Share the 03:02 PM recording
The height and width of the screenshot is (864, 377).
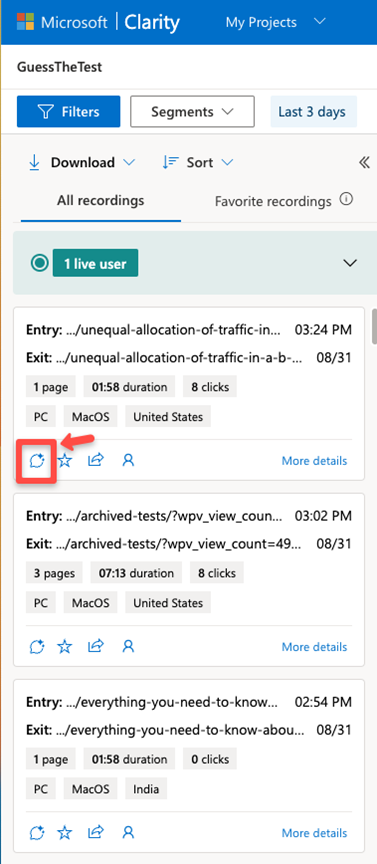coord(96,646)
